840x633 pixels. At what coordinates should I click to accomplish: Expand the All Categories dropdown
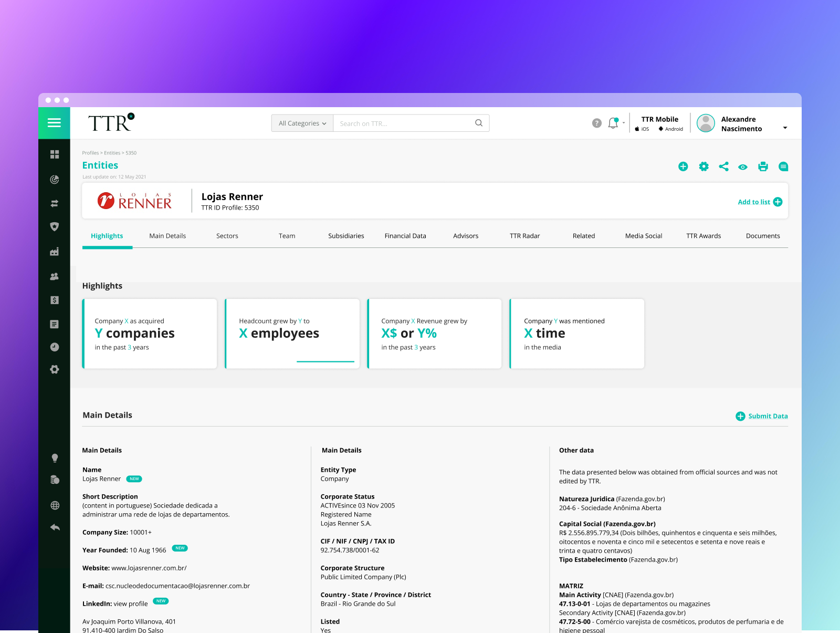(302, 123)
